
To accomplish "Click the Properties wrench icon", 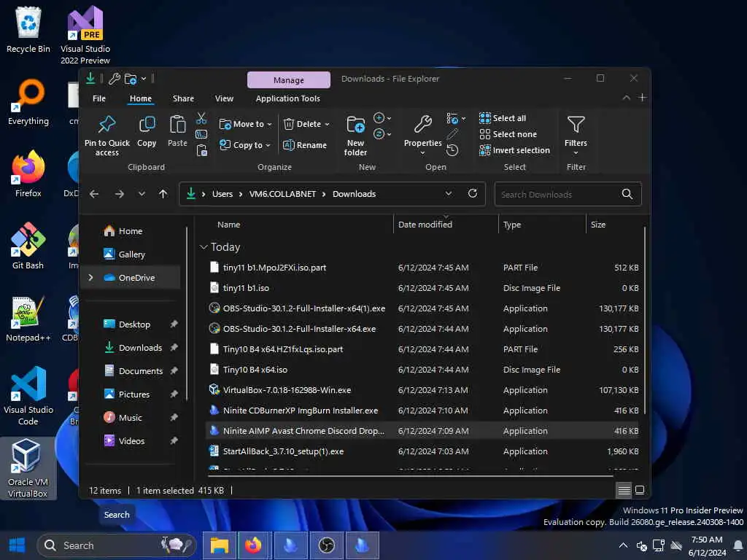I will click(x=422, y=124).
